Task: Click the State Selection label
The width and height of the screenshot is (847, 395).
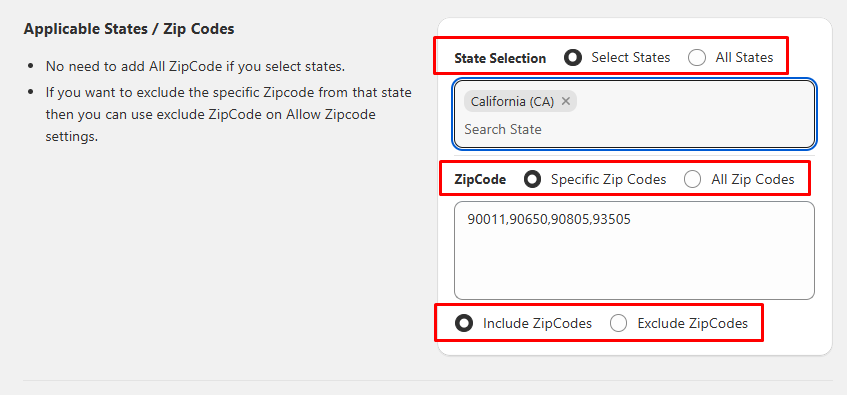Action: [x=500, y=58]
